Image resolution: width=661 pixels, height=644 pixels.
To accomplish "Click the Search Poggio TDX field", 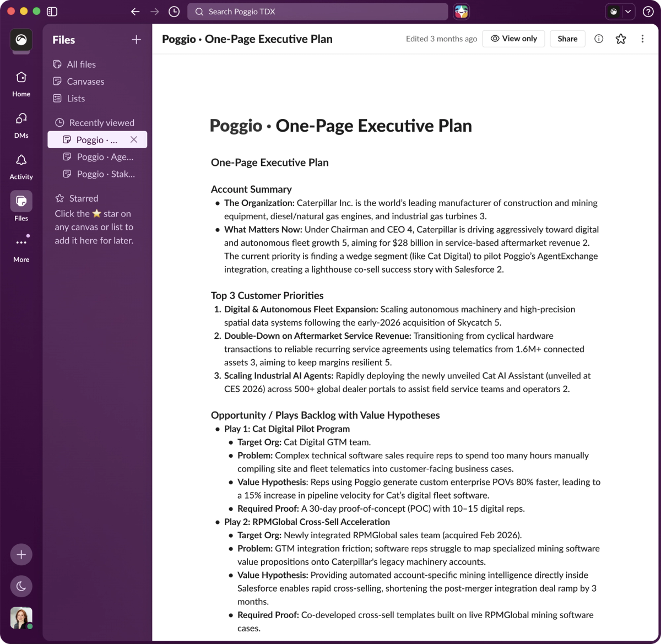I will tap(317, 12).
